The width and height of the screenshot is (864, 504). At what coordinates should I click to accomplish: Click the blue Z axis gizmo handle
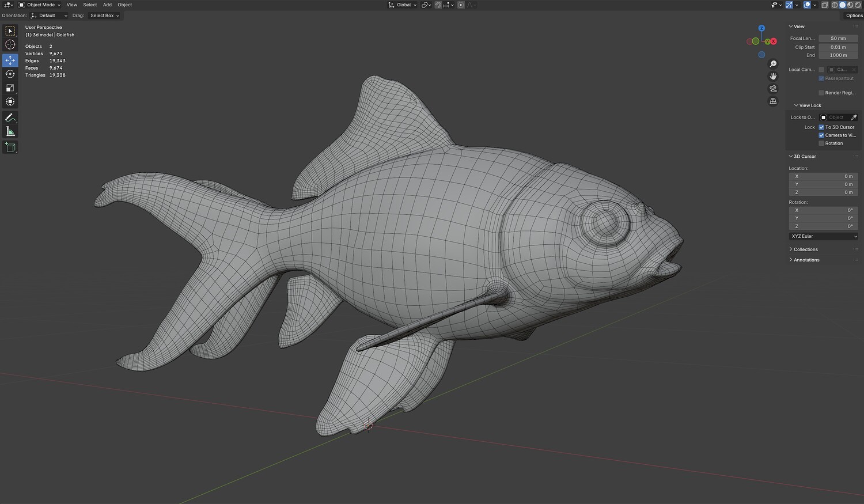(x=761, y=28)
